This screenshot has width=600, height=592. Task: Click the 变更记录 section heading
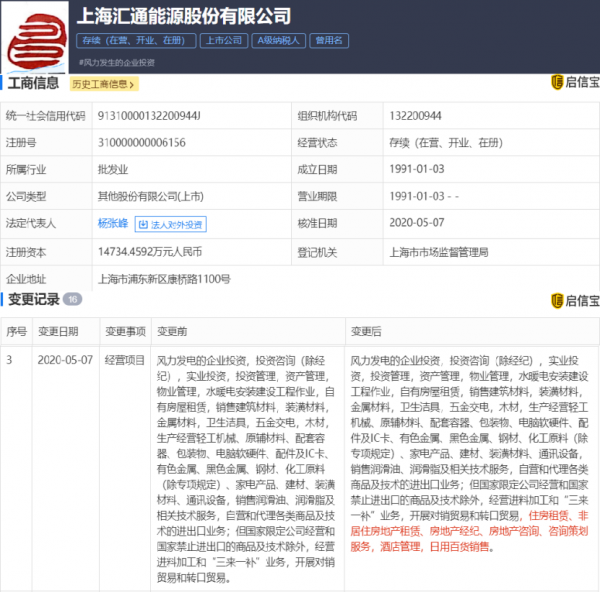click(x=34, y=299)
